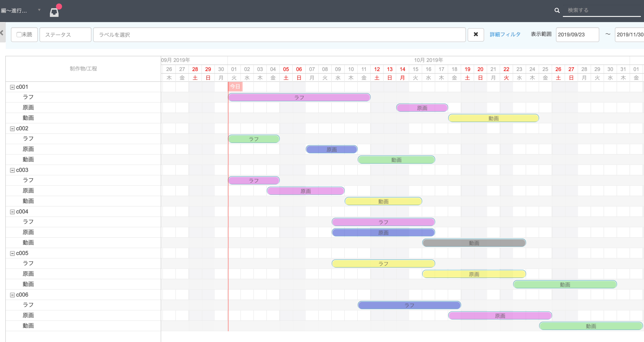Select the c002 ラフ green task bar
The image size is (644, 342).
point(254,139)
